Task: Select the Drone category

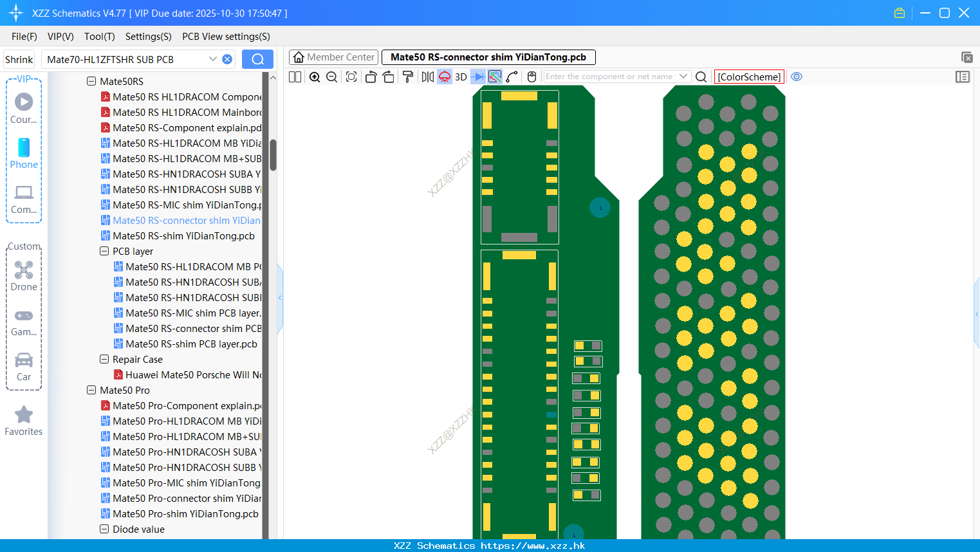Action: coord(24,276)
